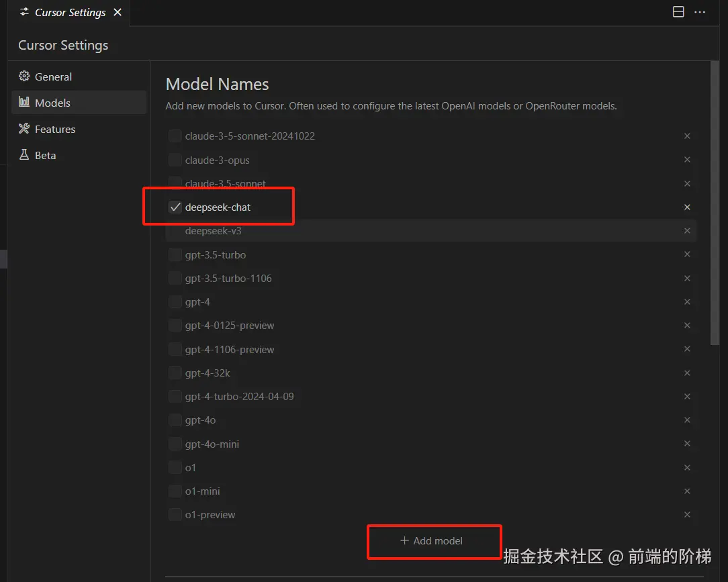Viewport: 728px width, 582px height.
Task: Enable the gpt-4-turbo-2024-04-09 checkbox
Action: click(175, 396)
